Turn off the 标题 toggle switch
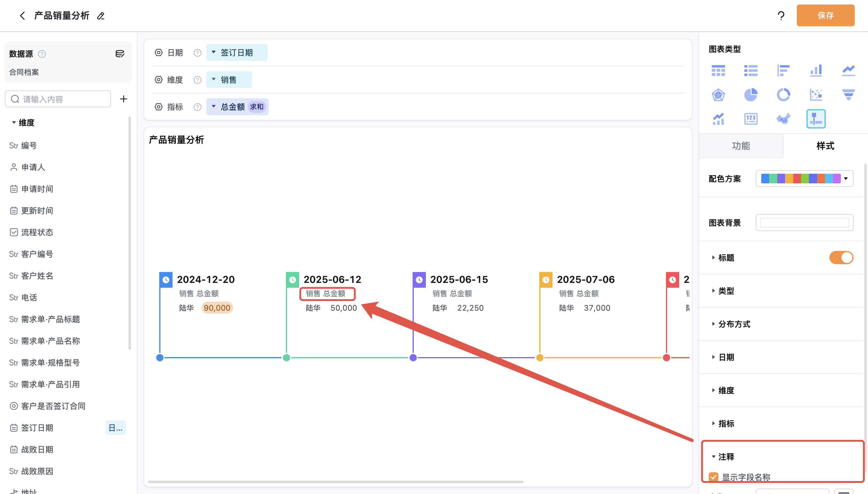Image resolution: width=868 pixels, height=494 pixels. [x=841, y=258]
